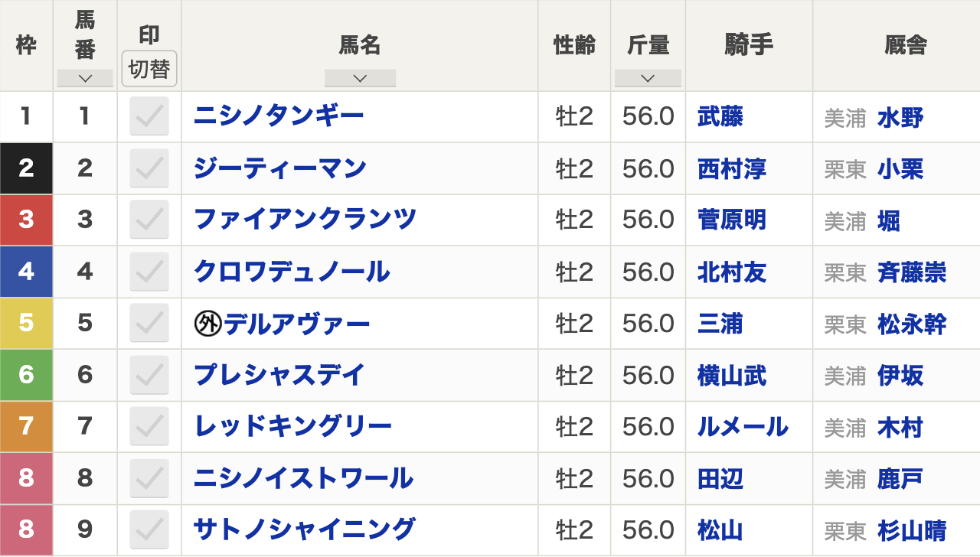Click the 外 foreign-bred icon by デルアヴァー
The width and height of the screenshot is (980, 557).
(207, 324)
